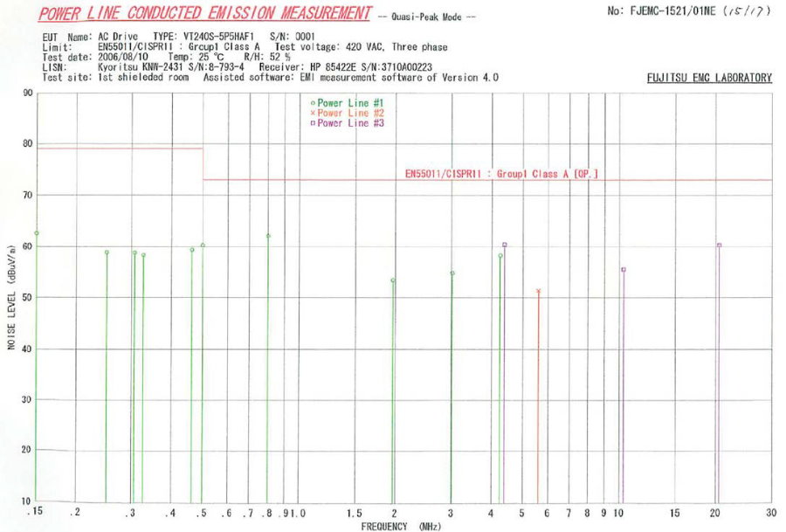The image size is (786, 532).
Task: Click the 90 tick label on the y-axis
Action: (x=29, y=93)
